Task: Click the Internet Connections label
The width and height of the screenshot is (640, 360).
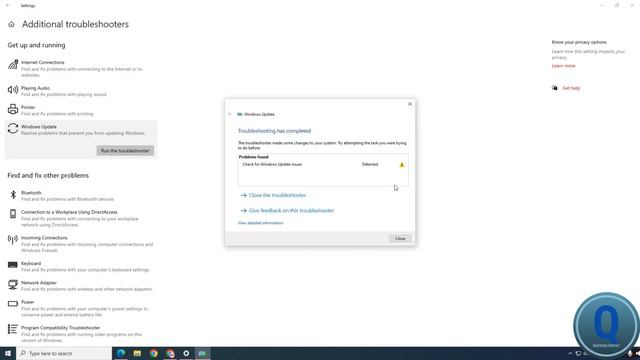Action: pos(42,62)
